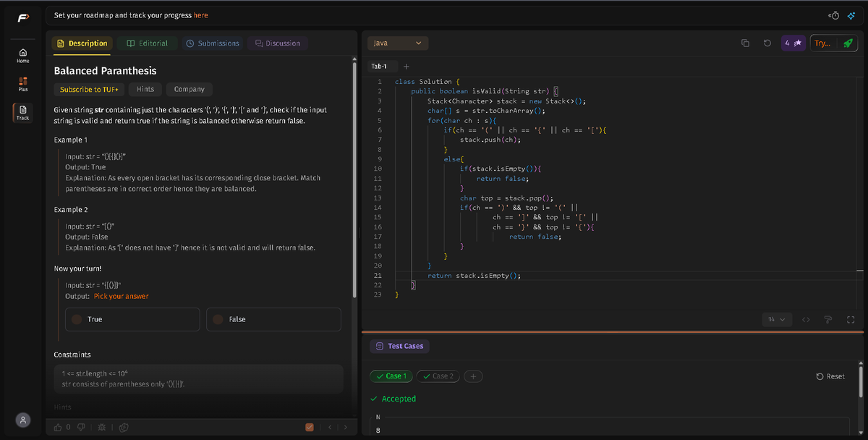868x440 pixels.
Task: Click the coin icon in the bottom bar
Action: pos(124,427)
